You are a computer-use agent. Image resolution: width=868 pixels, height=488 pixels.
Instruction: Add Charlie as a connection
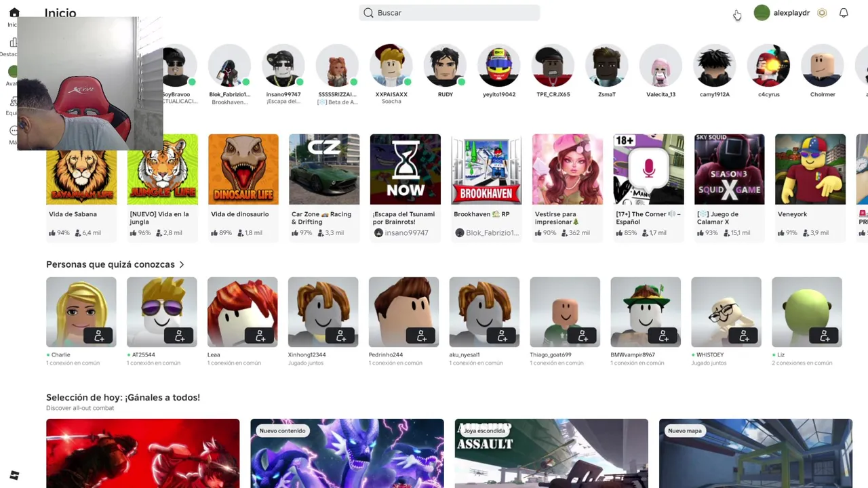pyautogui.click(x=99, y=335)
